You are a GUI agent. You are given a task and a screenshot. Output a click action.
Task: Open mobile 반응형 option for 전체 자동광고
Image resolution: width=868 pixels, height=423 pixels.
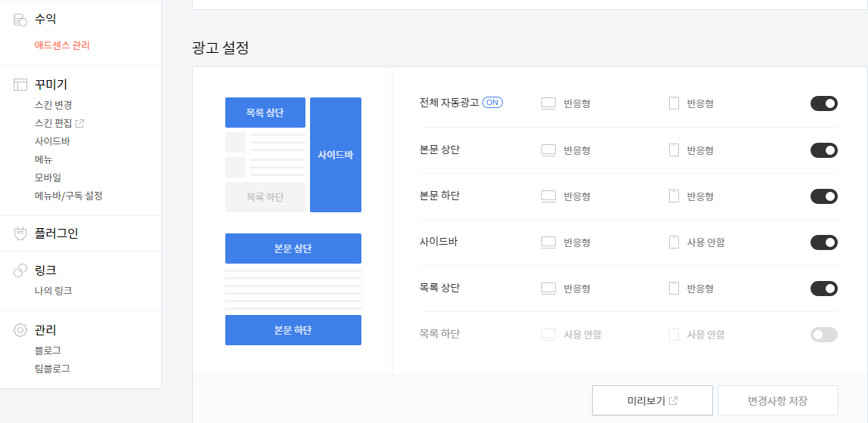pos(700,103)
